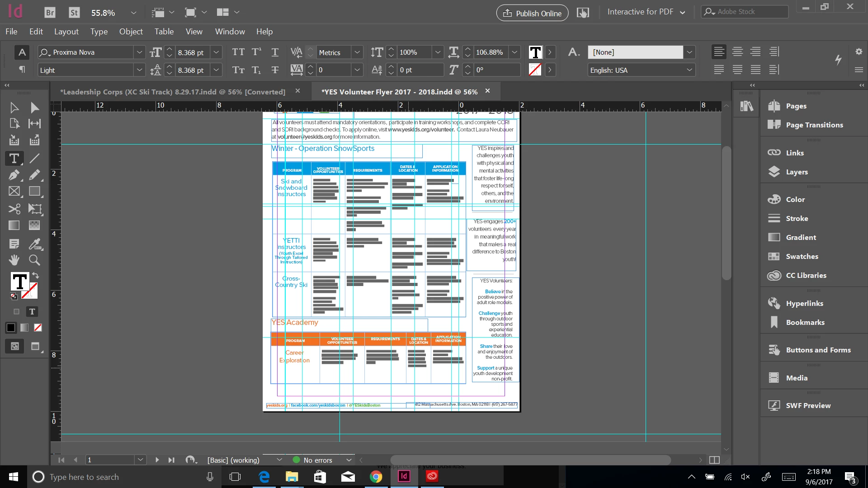This screenshot has height=488, width=868.
Task: Toggle All Caps formatting
Action: click(x=238, y=52)
